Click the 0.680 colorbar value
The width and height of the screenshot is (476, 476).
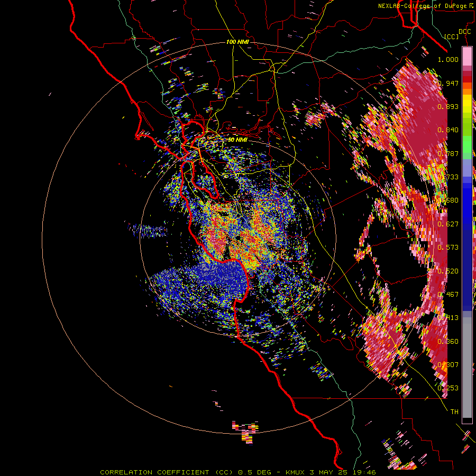[448, 200]
